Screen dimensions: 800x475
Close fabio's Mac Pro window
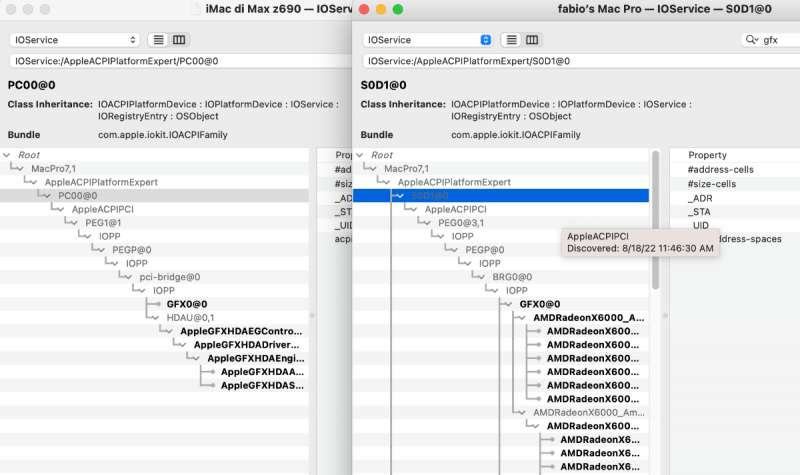[364, 9]
